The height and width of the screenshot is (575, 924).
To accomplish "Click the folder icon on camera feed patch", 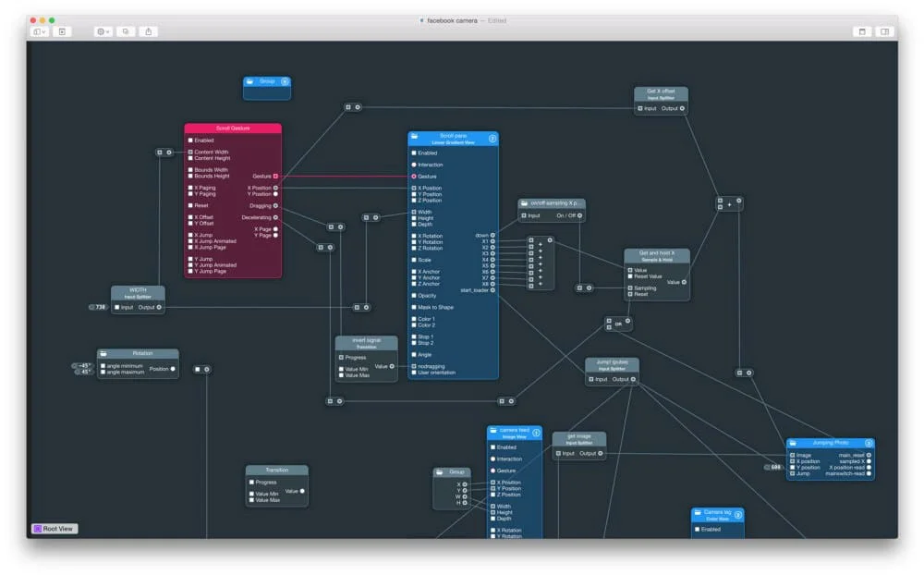I will point(493,431).
